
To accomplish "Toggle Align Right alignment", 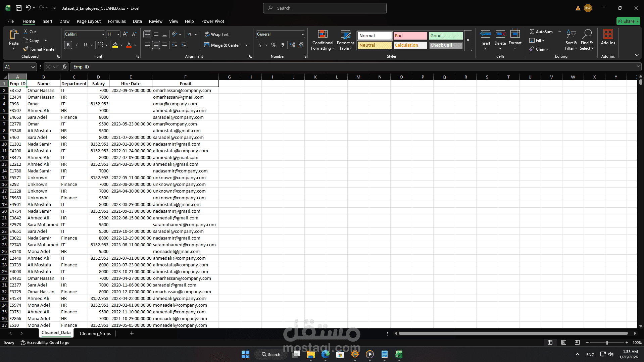I will 165,45.
